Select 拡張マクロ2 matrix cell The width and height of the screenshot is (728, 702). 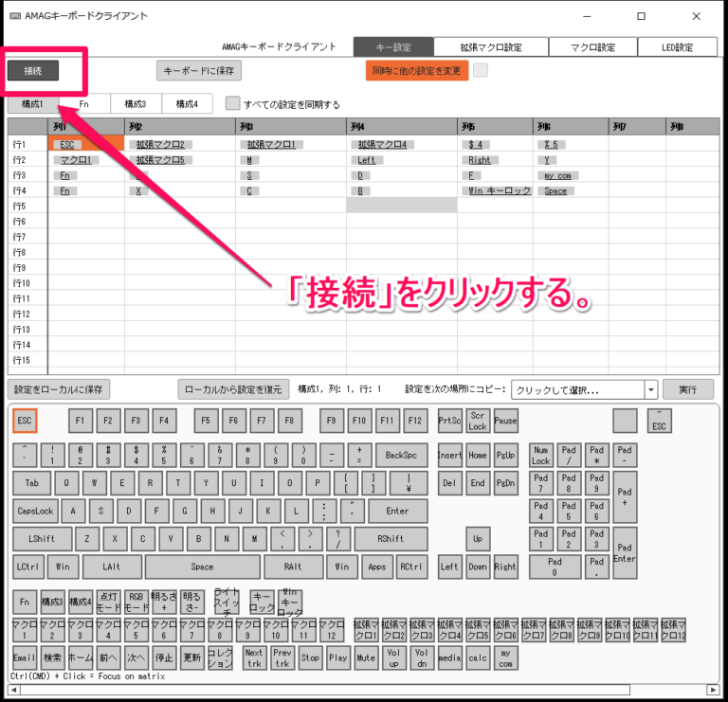(180, 144)
